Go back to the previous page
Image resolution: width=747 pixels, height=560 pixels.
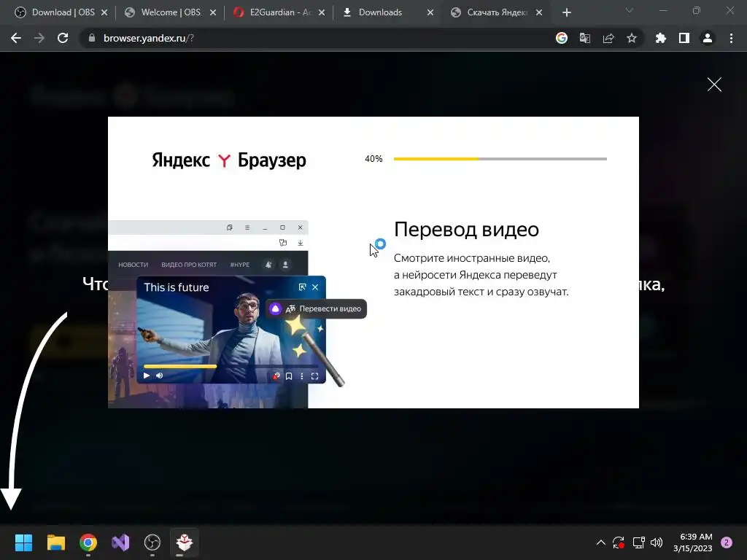pyautogui.click(x=16, y=38)
